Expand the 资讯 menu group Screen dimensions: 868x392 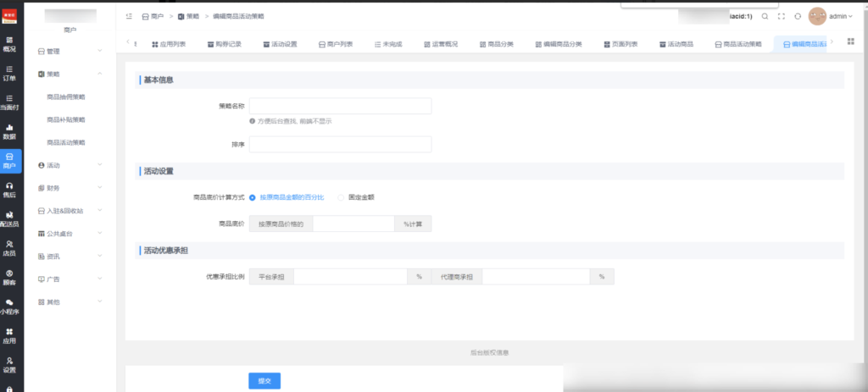(x=70, y=257)
